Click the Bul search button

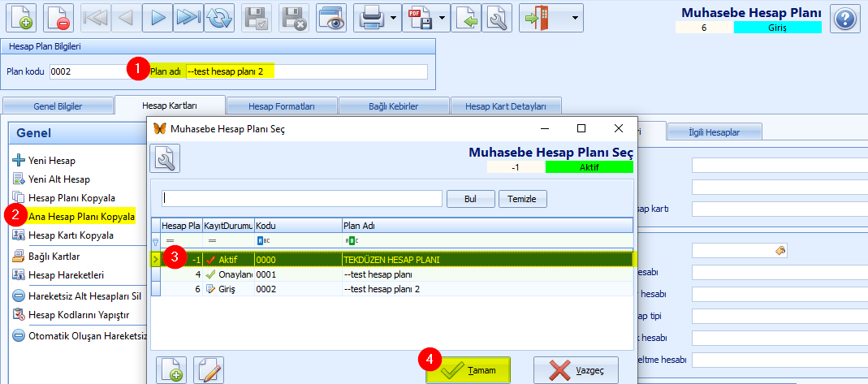point(470,198)
